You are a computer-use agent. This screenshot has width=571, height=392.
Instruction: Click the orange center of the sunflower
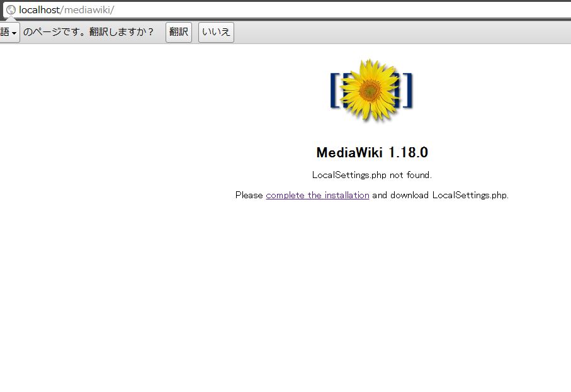(x=370, y=90)
